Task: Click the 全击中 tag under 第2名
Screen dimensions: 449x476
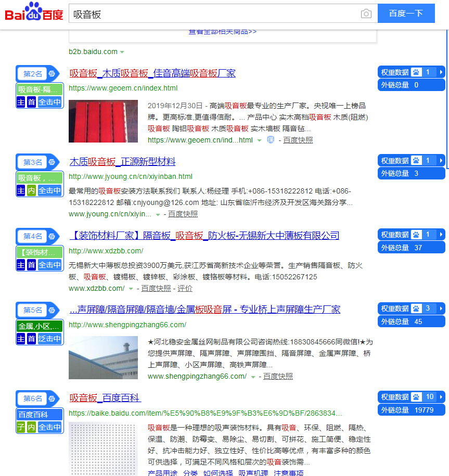Action: (x=50, y=102)
